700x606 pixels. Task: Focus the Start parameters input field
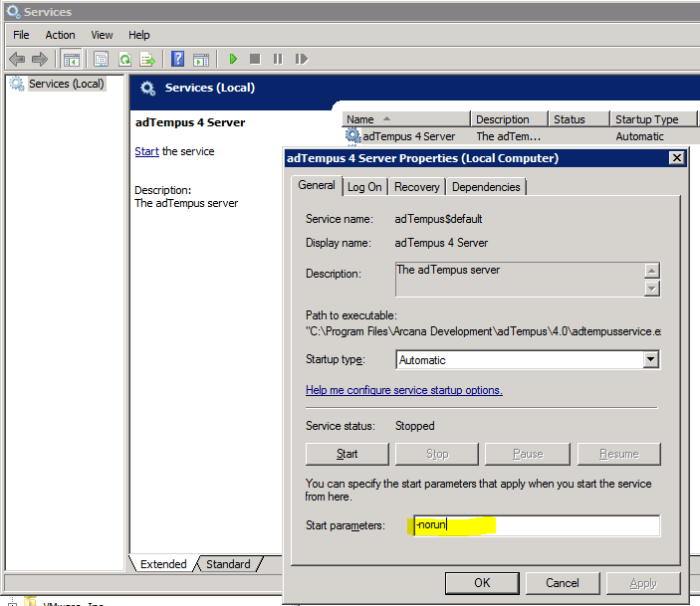coord(537,525)
